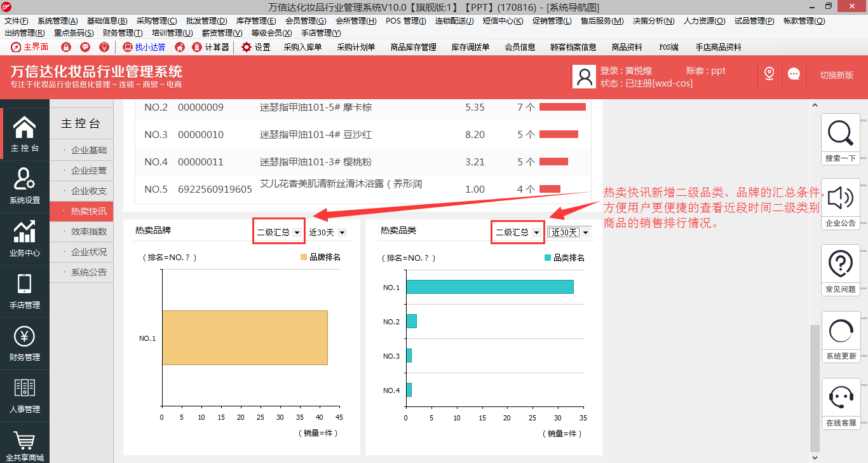Viewport: 868px width, 463px height.
Task: Open 设置 gear settings
Action: 255,47
